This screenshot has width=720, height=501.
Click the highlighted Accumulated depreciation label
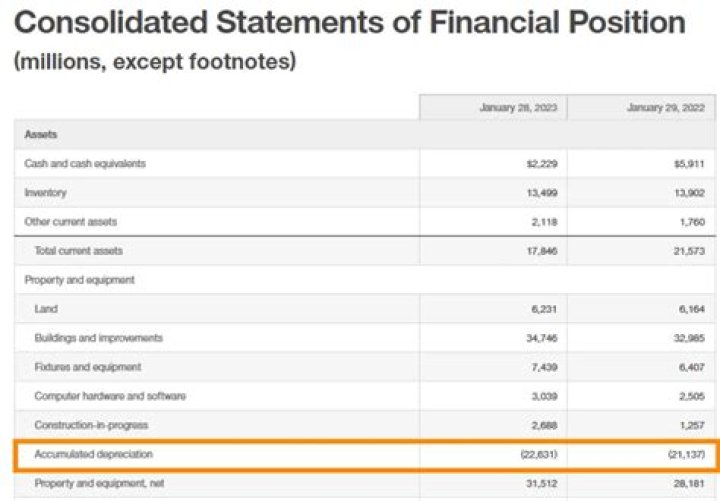point(94,454)
